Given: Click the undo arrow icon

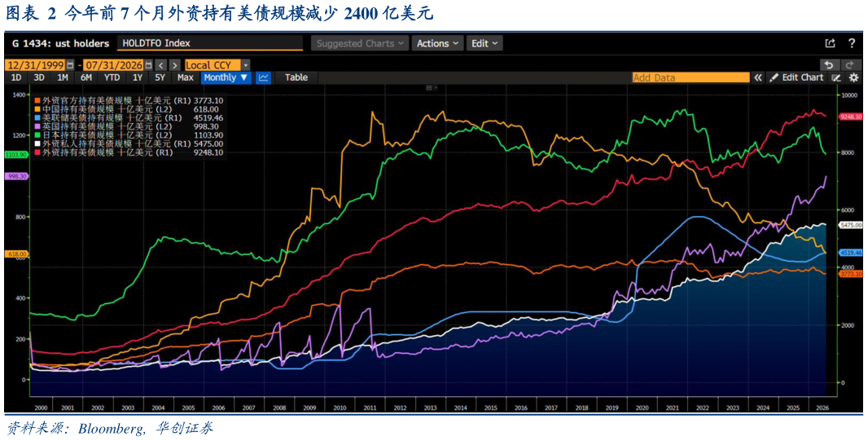Looking at the screenshot, I should click(829, 65).
